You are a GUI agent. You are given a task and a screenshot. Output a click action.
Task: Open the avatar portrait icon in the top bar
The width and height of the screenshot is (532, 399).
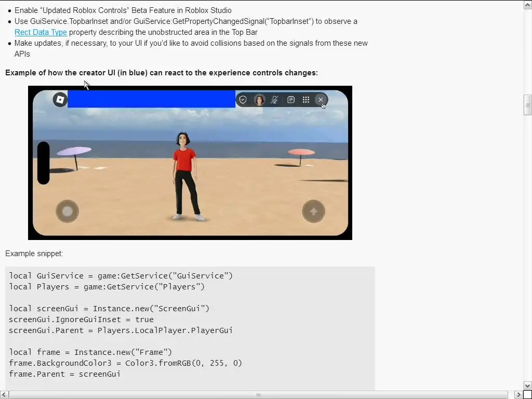click(260, 100)
